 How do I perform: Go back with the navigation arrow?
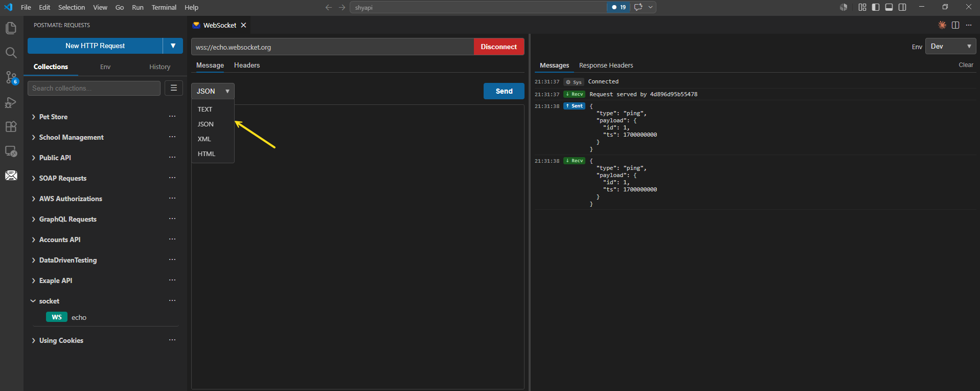329,7
